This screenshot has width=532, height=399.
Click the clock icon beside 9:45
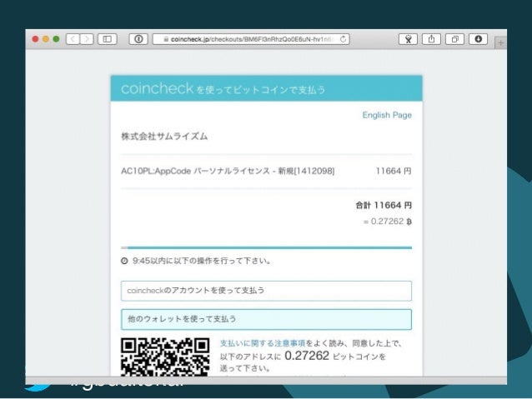(124, 261)
